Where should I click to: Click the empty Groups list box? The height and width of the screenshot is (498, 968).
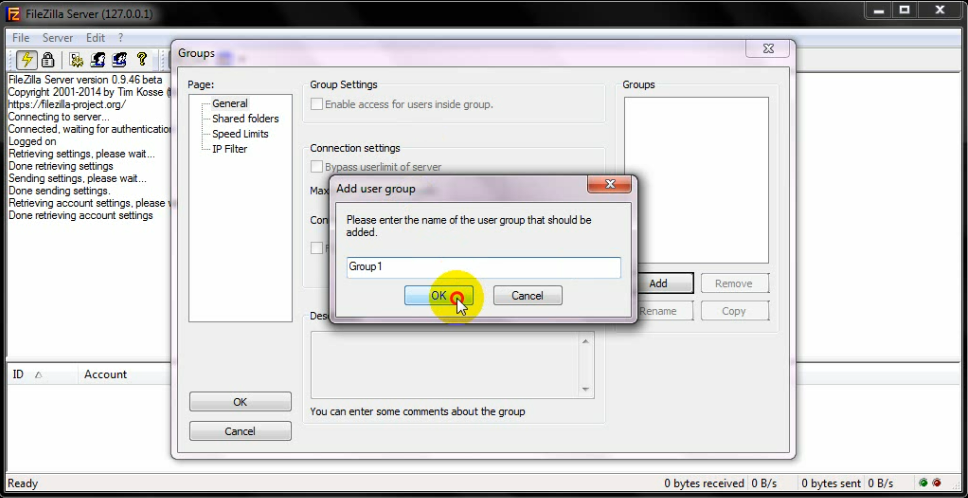pos(696,180)
